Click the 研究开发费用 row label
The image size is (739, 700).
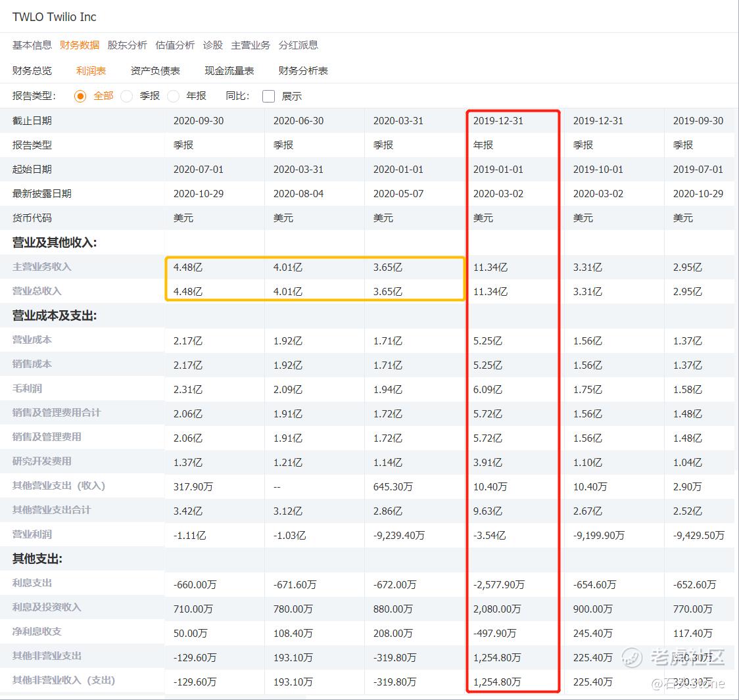(42, 461)
